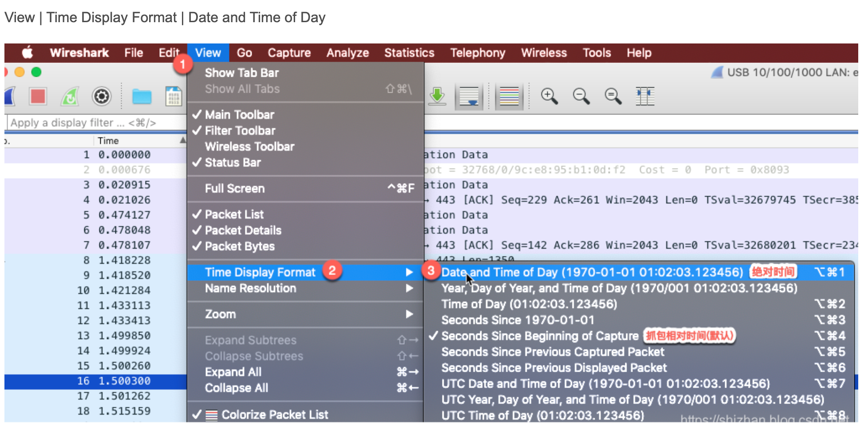
Task: Choose Show Tab Bar
Action: (305, 73)
